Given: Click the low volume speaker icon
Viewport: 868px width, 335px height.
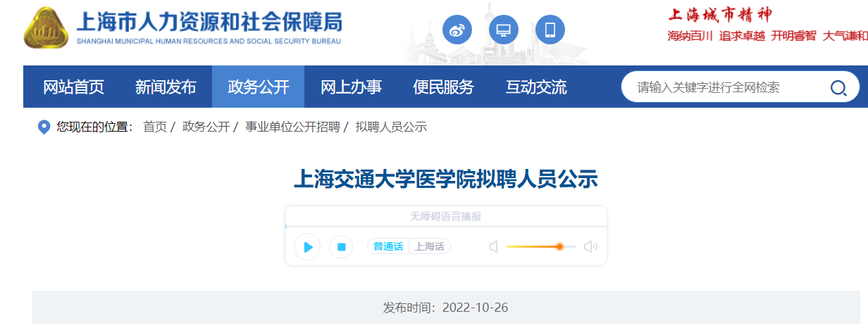Looking at the screenshot, I should [494, 246].
